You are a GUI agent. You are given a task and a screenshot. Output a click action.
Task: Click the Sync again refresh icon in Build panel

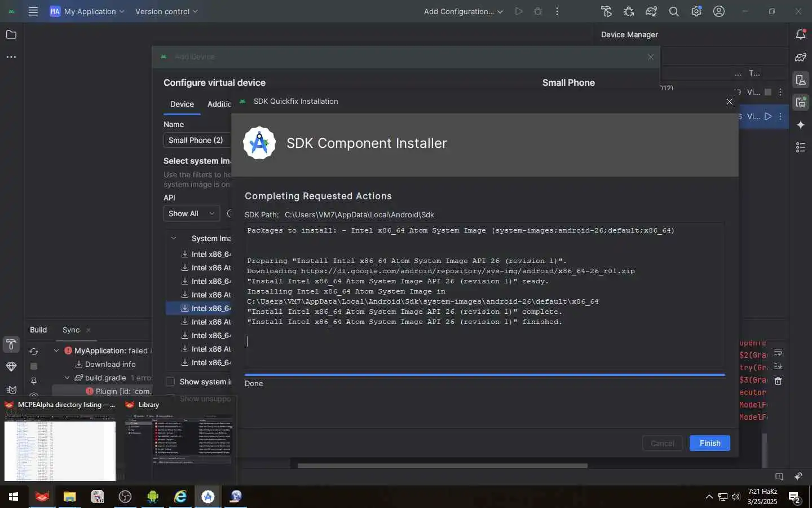[x=34, y=351]
